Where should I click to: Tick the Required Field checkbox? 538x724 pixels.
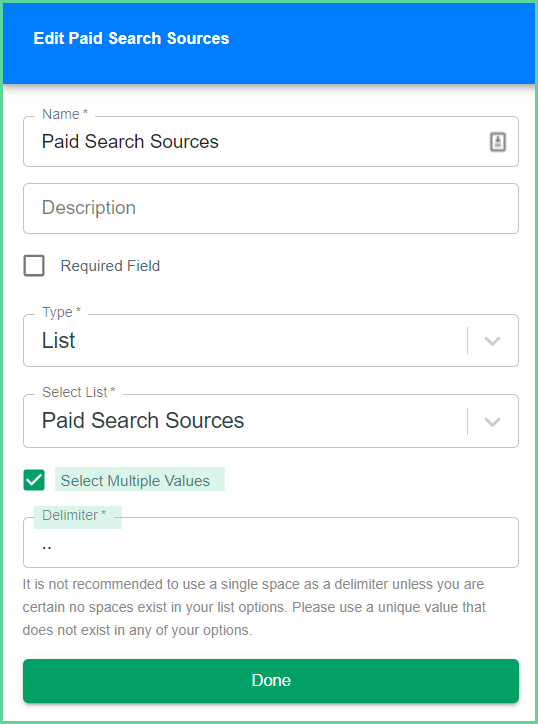click(x=34, y=266)
